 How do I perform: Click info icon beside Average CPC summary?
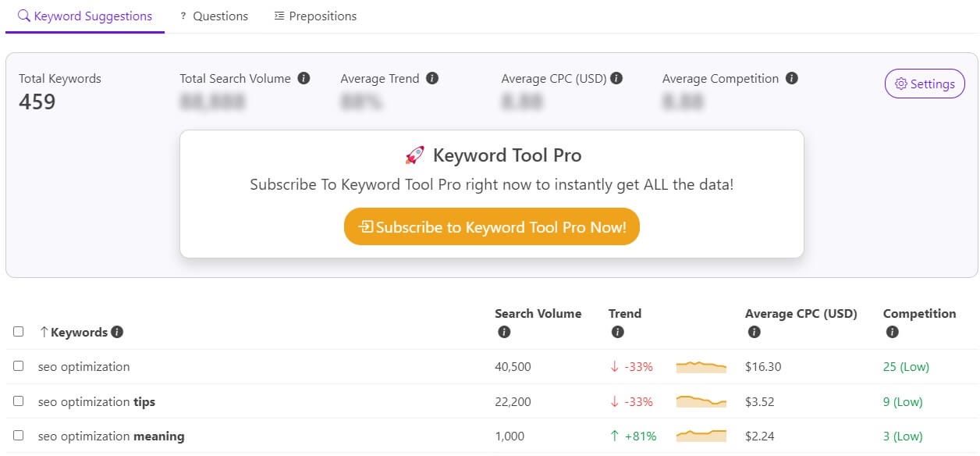(x=616, y=78)
